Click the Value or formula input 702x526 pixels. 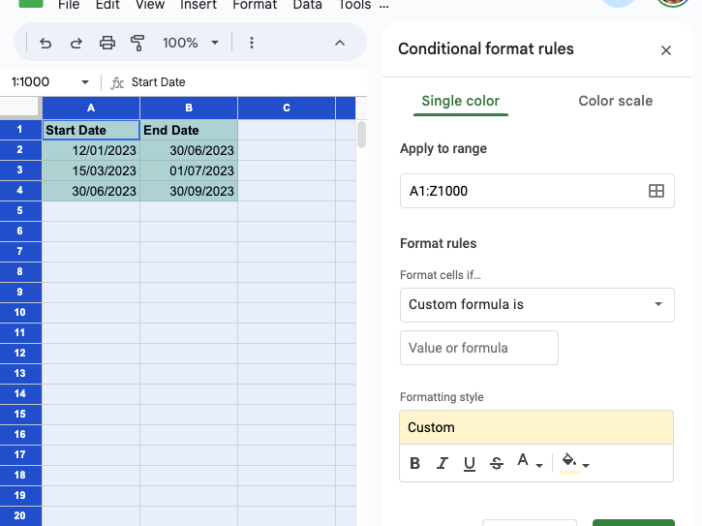(x=479, y=348)
